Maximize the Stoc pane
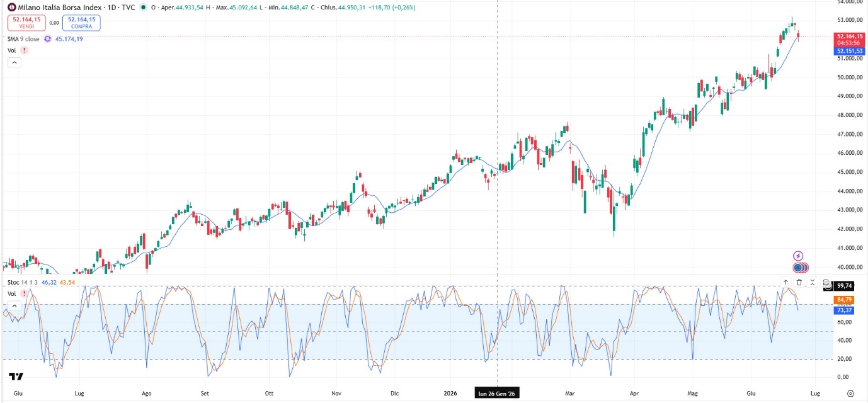This screenshot has width=868, height=403. click(826, 283)
